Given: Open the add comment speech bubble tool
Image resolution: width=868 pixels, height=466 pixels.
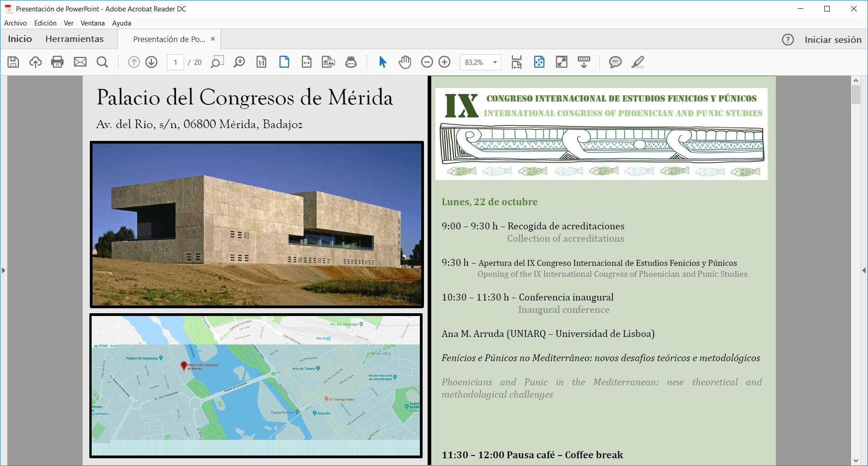Looking at the screenshot, I should [615, 62].
